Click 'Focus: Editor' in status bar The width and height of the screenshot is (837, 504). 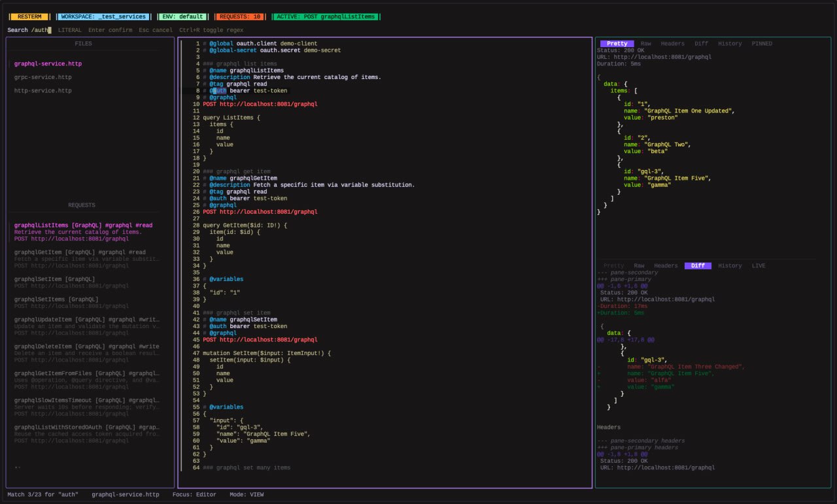coord(194,495)
